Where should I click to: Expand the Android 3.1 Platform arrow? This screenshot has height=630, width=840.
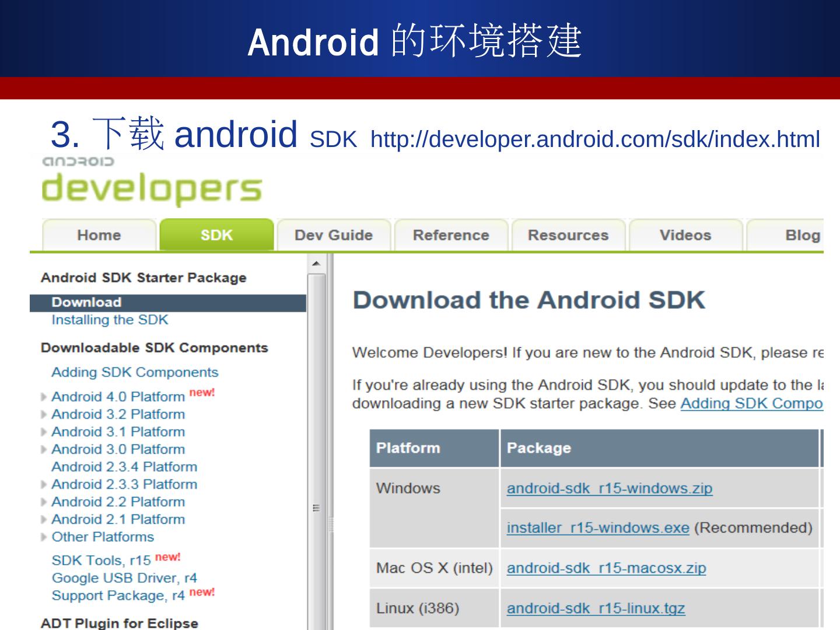(44, 432)
